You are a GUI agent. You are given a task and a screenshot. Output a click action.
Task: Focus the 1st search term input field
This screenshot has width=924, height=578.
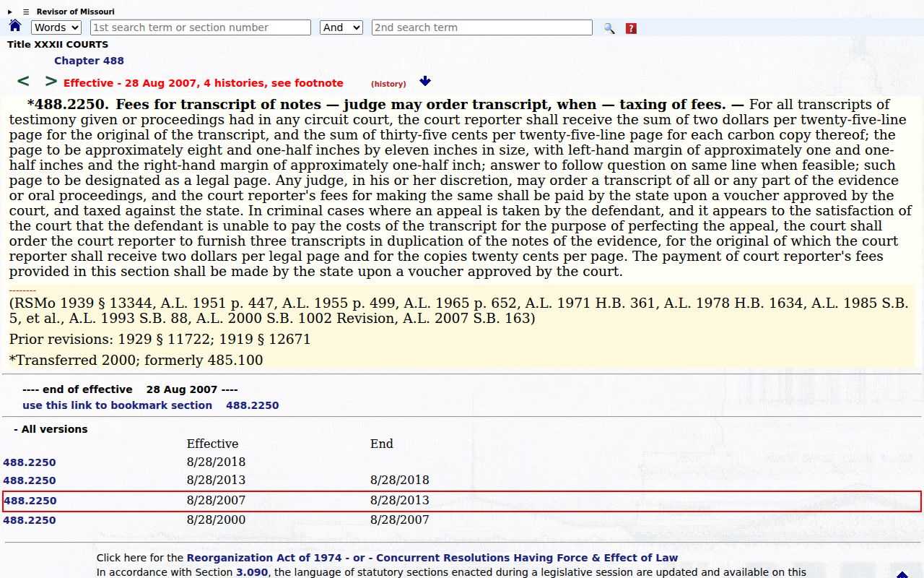(201, 27)
